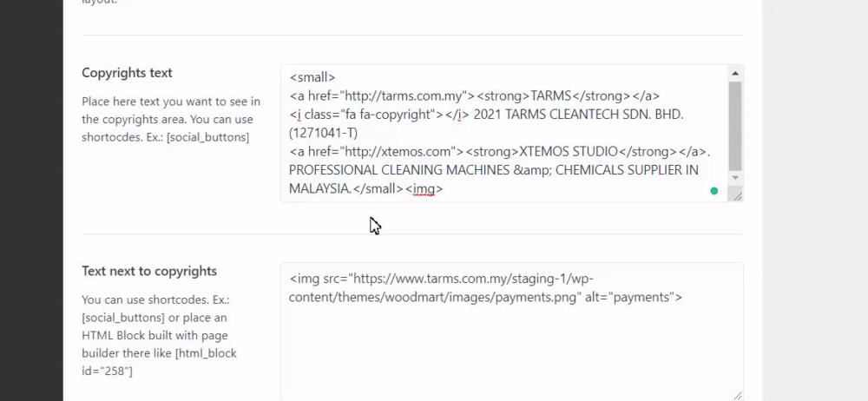
Task: Click the scroll up arrow of the Copyrights textarea
Action: (x=735, y=73)
